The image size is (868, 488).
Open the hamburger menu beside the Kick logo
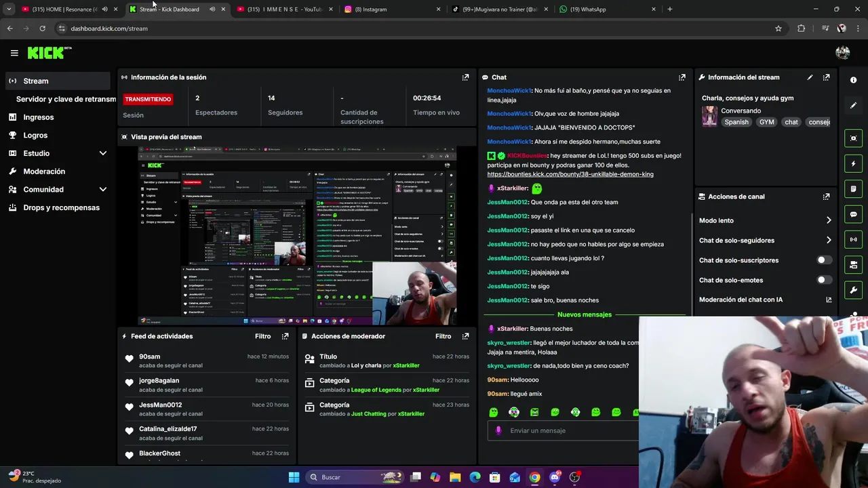pyautogui.click(x=14, y=53)
